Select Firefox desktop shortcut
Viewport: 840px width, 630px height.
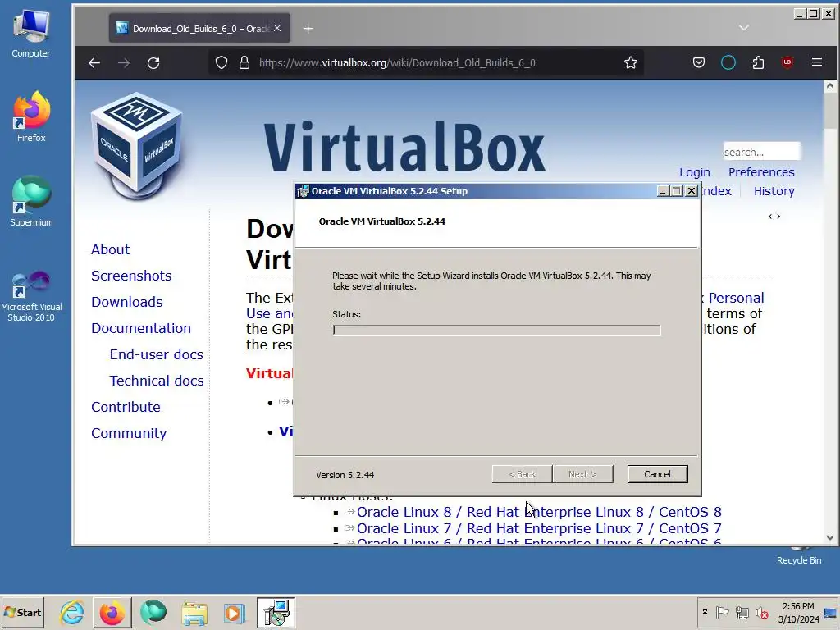tap(31, 116)
